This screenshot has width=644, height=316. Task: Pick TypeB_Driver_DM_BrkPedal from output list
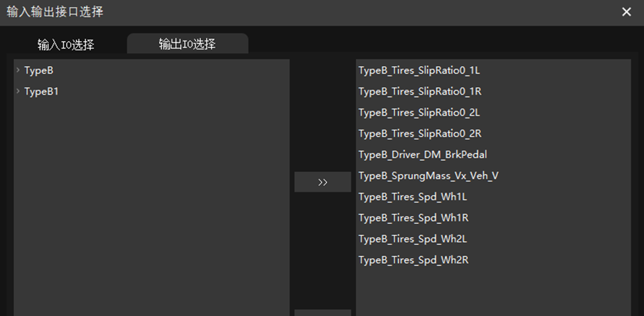[422, 155]
